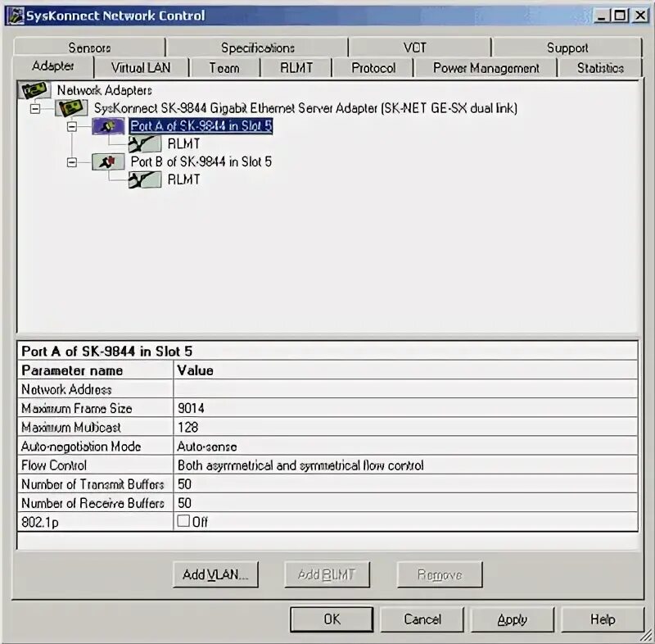Click the SysKonnect SK-9844 adapter card icon
The image size is (655, 644).
coord(72,108)
